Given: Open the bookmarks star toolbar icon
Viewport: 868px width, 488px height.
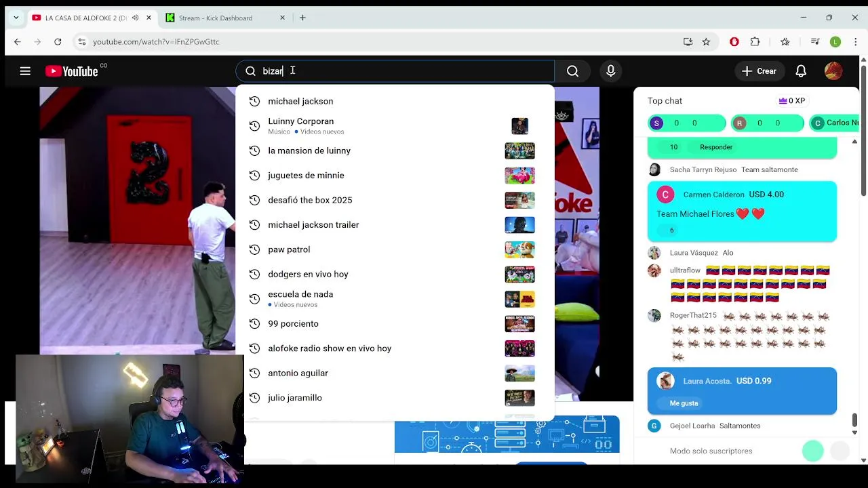Looking at the screenshot, I should coord(785,41).
